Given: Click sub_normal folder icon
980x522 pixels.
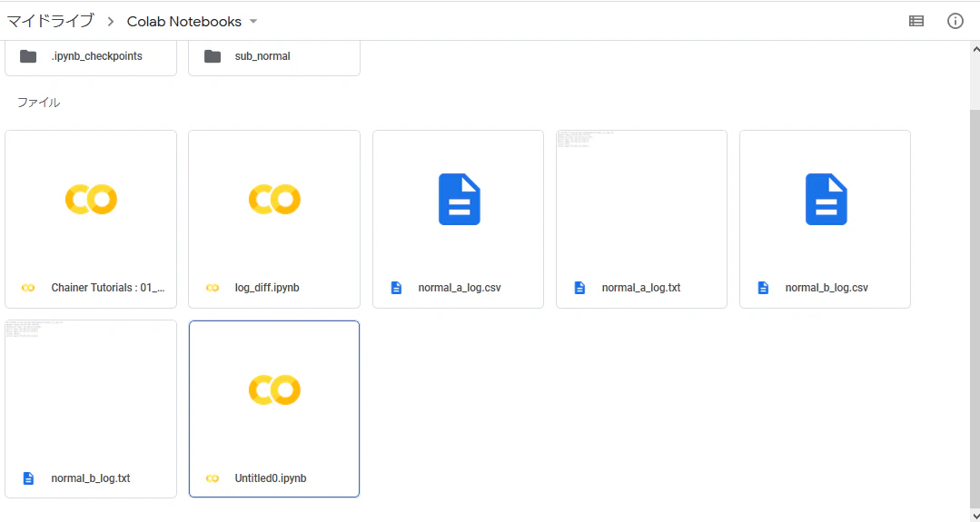Looking at the screenshot, I should pyautogui.click(x=213, y=56).
